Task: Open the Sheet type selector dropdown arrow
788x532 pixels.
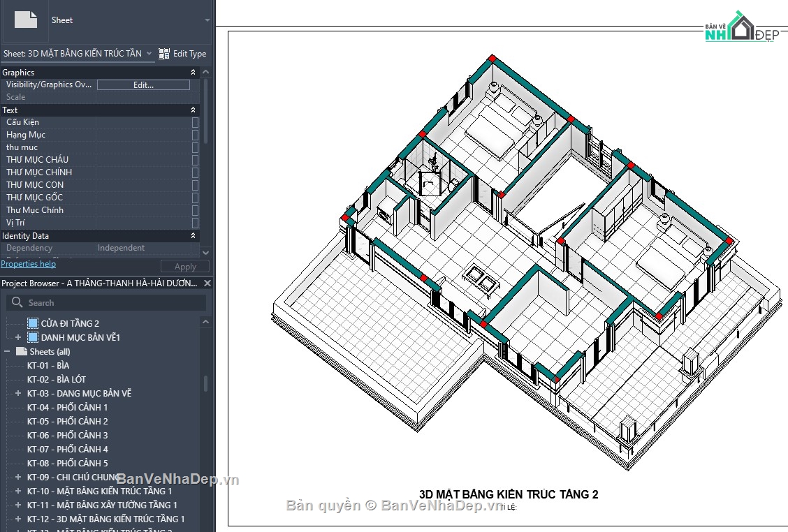Action: tap(207, 20)
